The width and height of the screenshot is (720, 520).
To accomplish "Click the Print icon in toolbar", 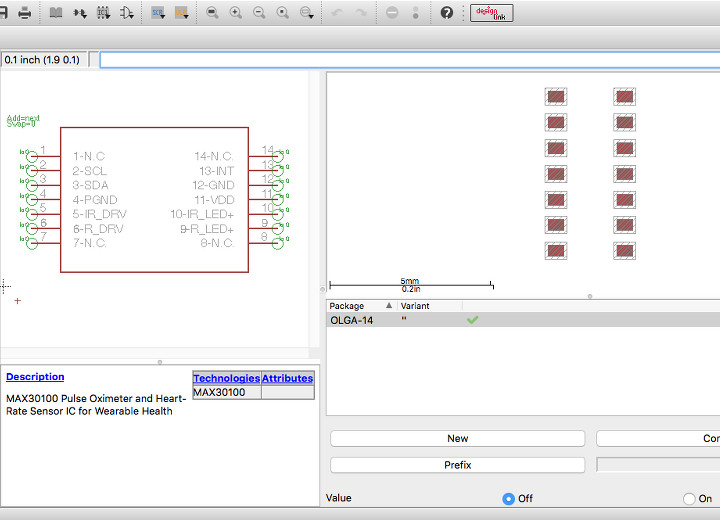I will (24, 13).
